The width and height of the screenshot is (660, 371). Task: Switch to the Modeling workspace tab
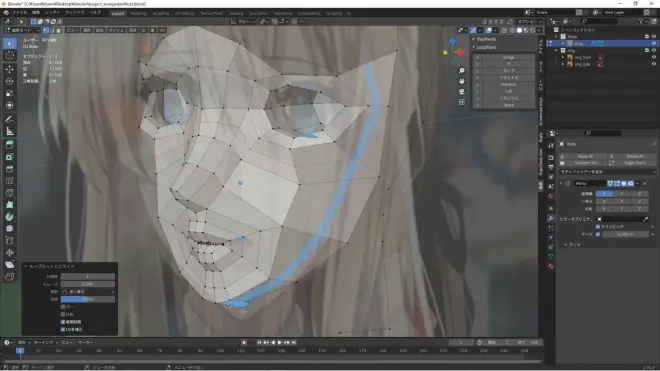point(138,13)
